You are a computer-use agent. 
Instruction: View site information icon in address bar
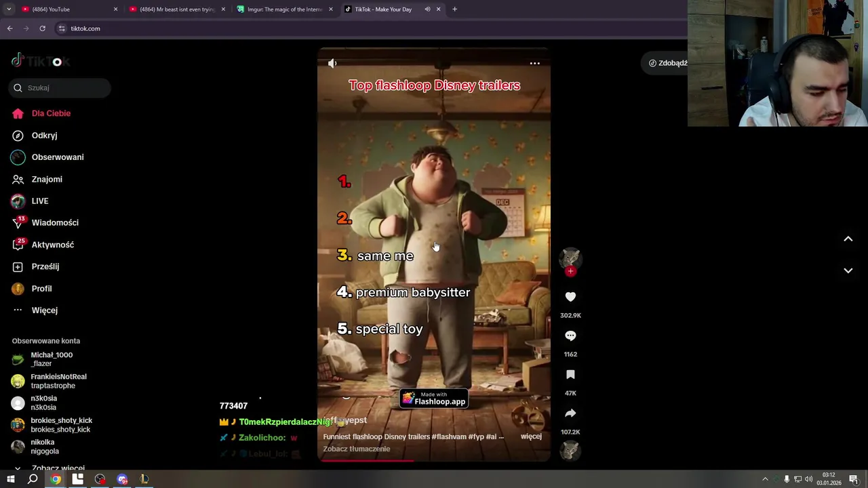point(62,28)
